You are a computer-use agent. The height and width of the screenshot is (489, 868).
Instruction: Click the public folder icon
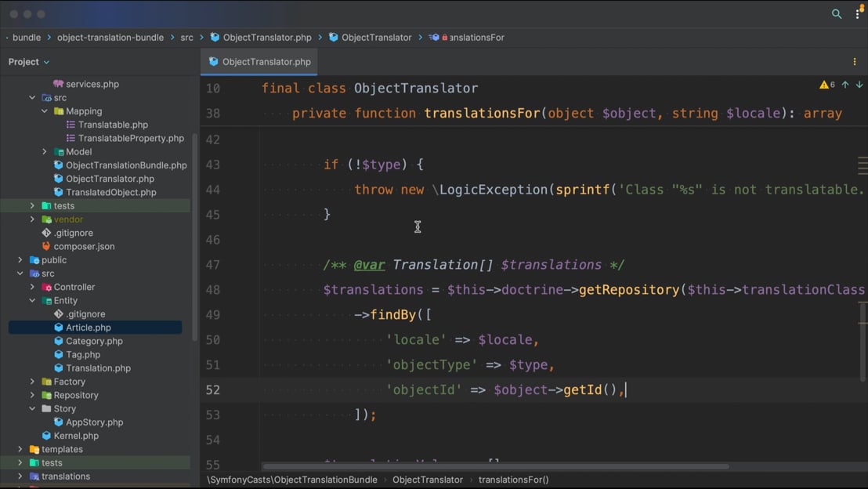click(34, 260)
